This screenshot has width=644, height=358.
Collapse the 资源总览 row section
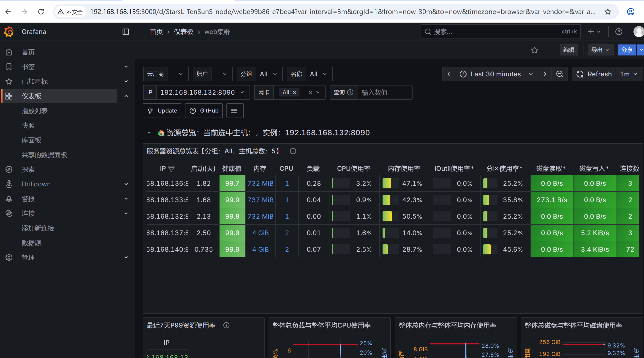(149, 133)
